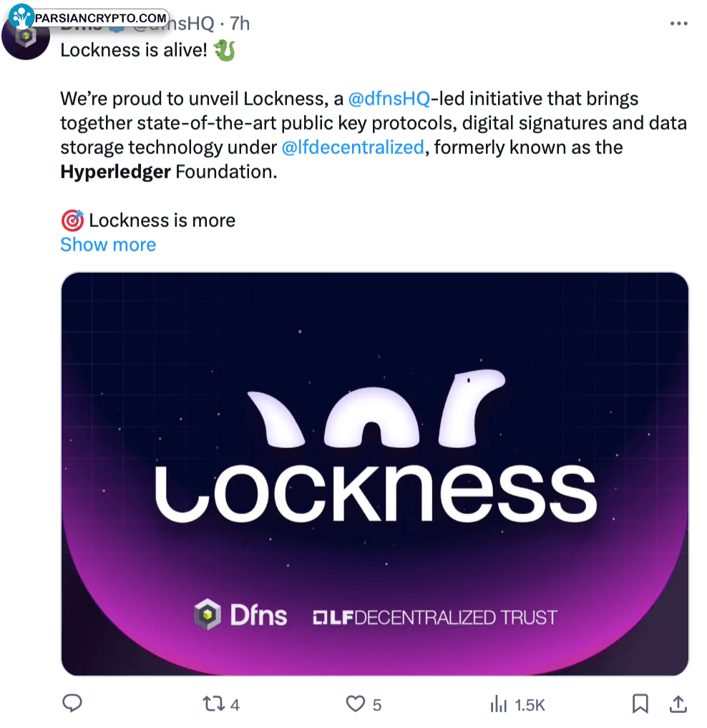
Task: Click the Dfns cube logo in banner
Action: 208,615
